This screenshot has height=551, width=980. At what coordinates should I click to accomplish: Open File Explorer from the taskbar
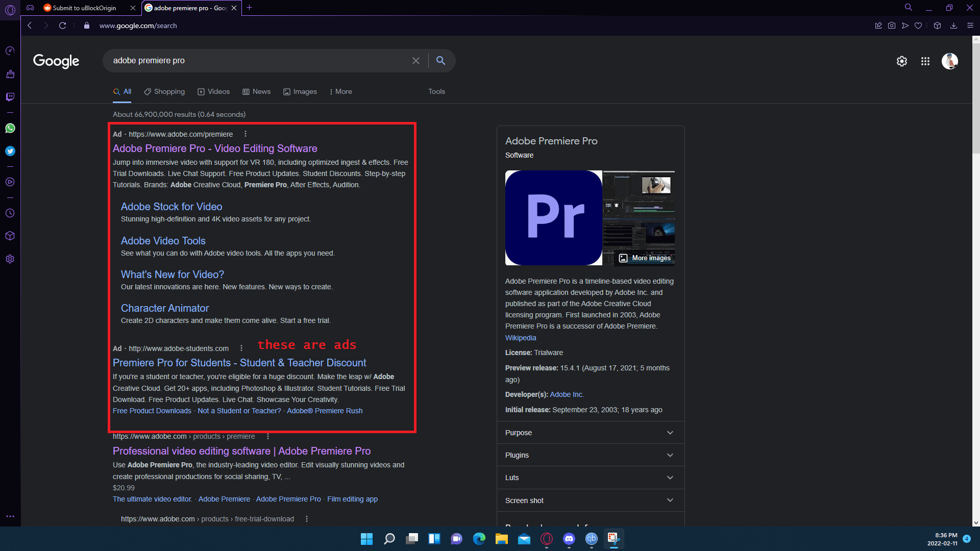click(501, 539)
